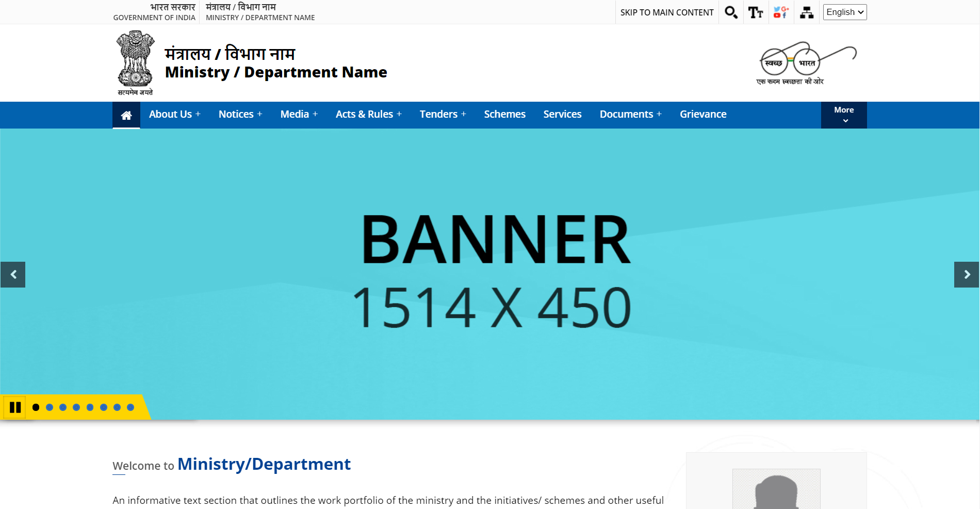The image size is (980, 509).
Task: Advance to the next banner slide
Action: click(x=967, y=275)
